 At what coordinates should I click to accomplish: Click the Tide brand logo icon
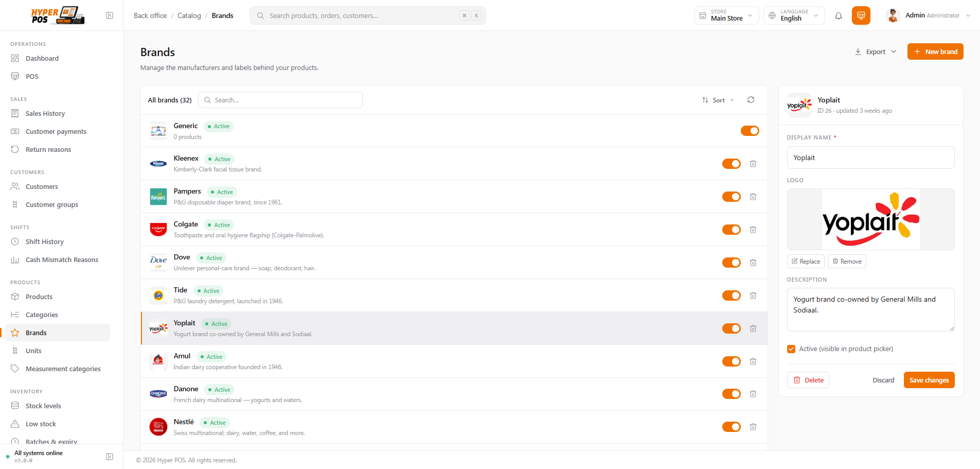(x=158, y=296)
